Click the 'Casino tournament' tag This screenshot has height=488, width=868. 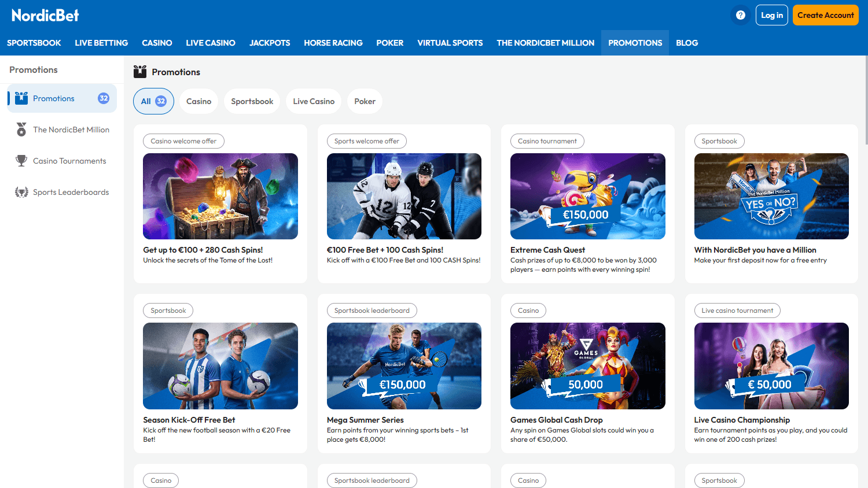point(547,141)
